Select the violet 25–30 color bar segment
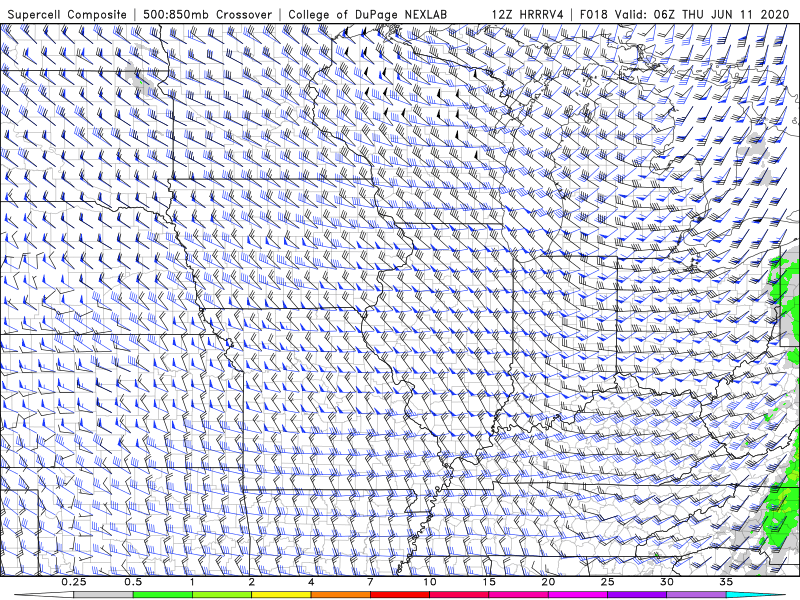The height and width of the screenshot is (600, 800). [x=637, y=595]
